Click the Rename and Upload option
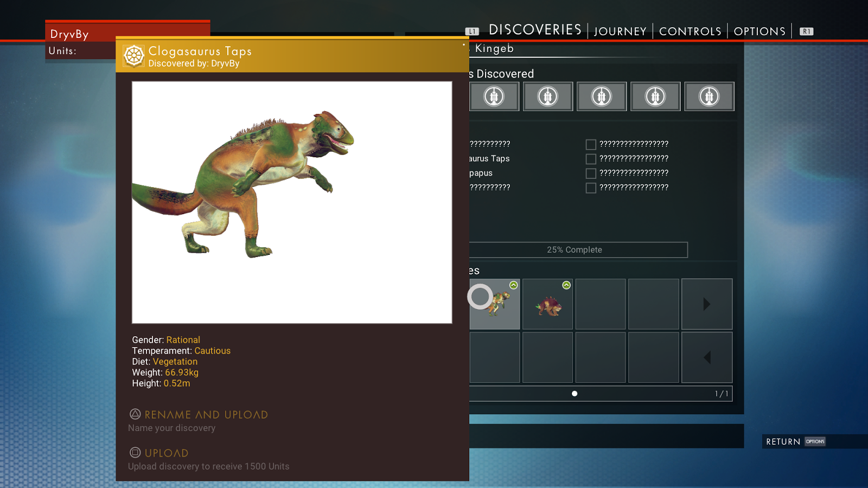 tap(206, 415)
